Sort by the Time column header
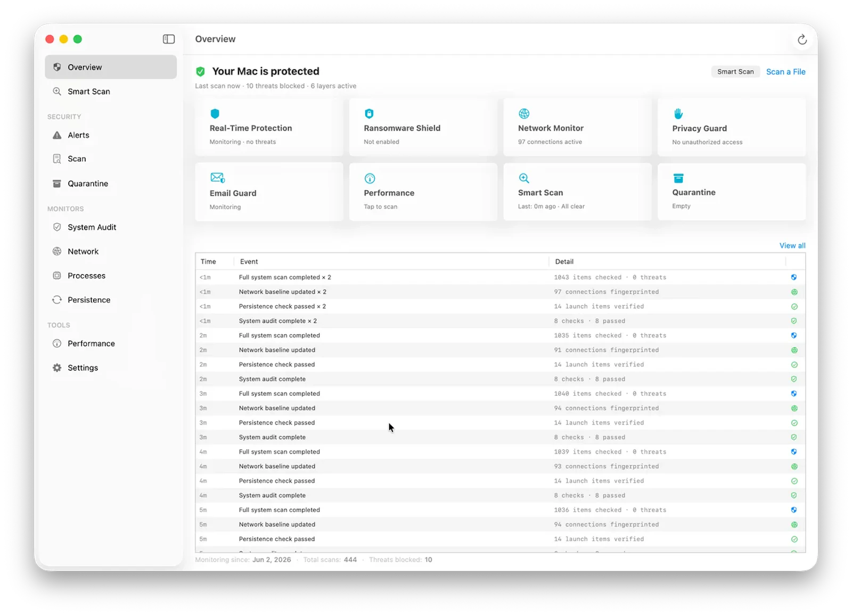 [215, 261]
